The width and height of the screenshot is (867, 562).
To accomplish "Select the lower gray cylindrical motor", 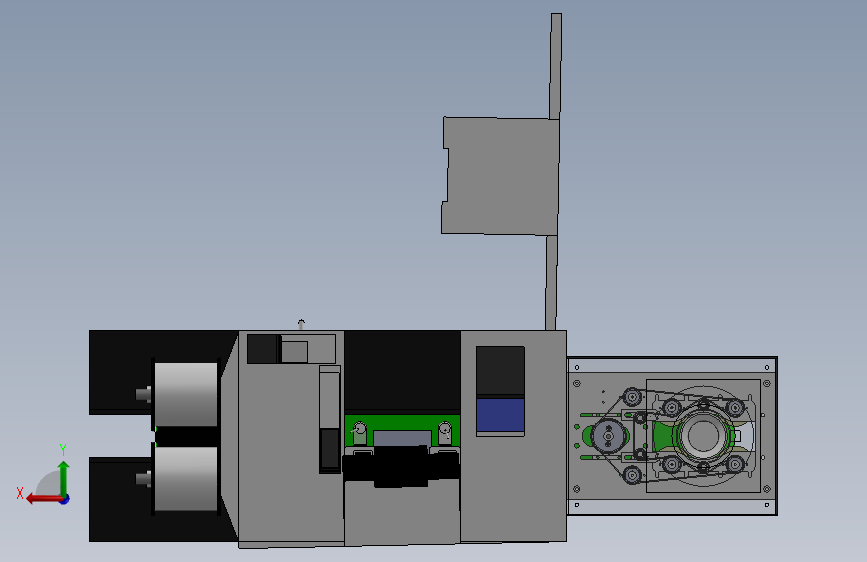I will point(186,478).
